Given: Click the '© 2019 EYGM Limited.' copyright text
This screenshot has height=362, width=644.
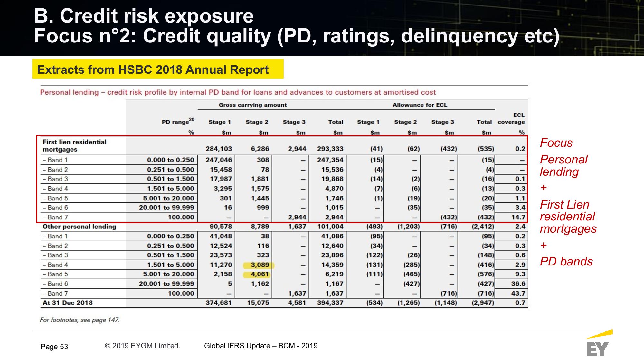Looking at the screenshot, I should [142, 346].
